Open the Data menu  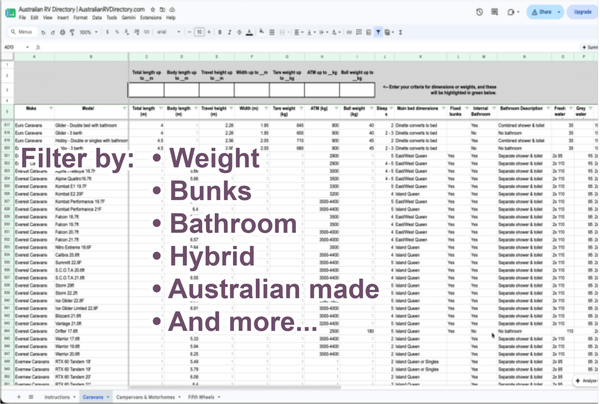tap(97, 18)
